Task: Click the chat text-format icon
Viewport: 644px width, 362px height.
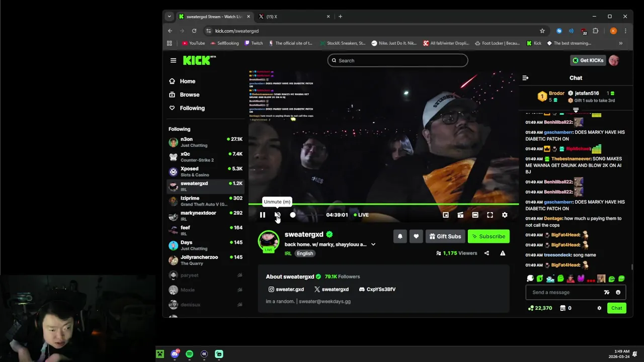Action: [606, 292]
